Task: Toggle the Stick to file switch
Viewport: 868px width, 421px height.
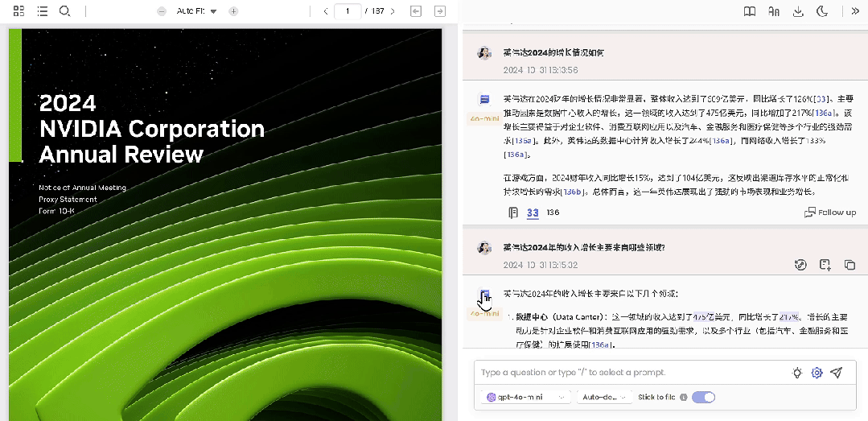Action: (x=703, y=397)
